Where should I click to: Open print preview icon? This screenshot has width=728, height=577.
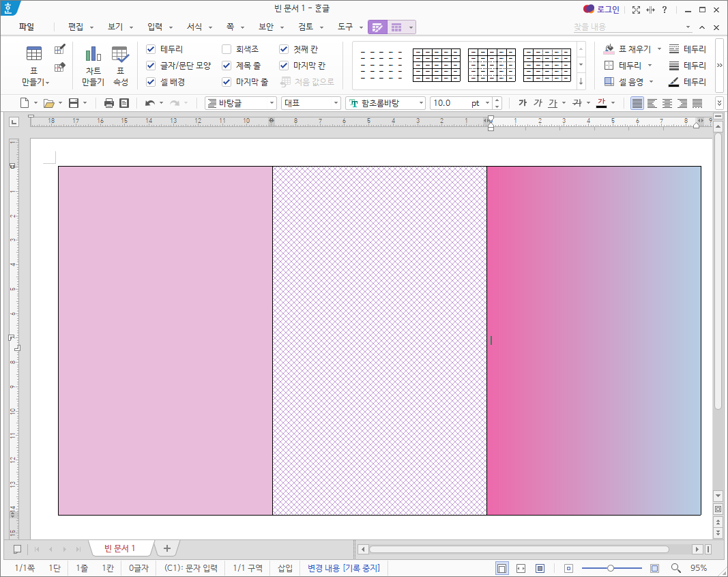coord(124,103)
